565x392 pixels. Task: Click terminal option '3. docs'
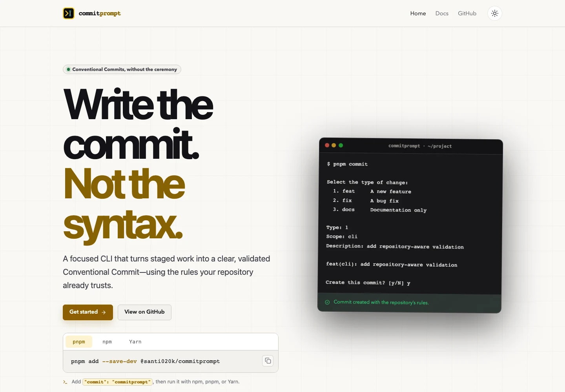point(344,209)
